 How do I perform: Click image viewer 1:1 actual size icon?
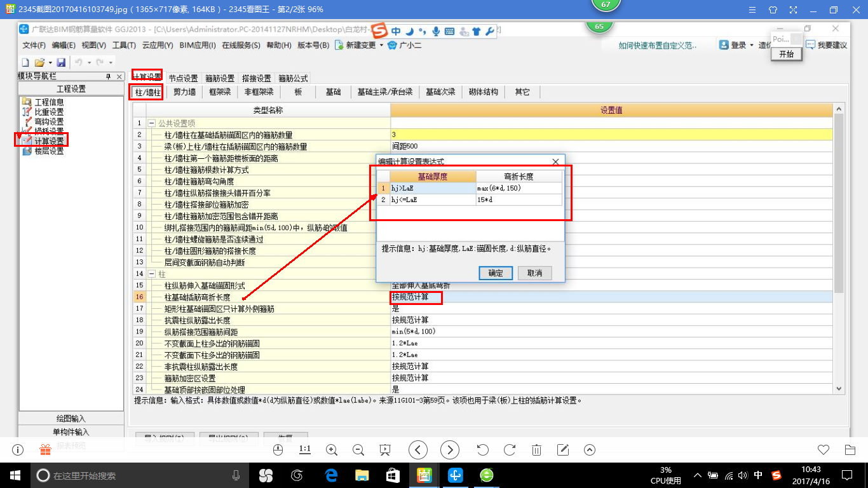coord(304,450)
